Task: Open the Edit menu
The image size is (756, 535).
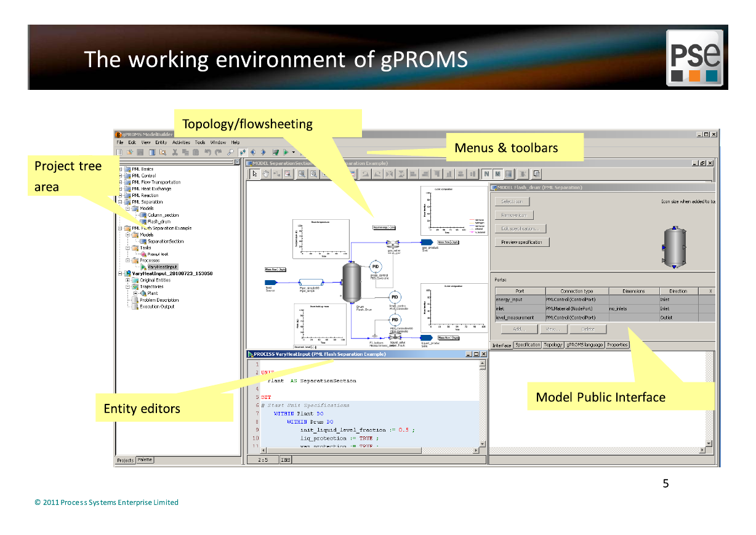Action: 132,142
